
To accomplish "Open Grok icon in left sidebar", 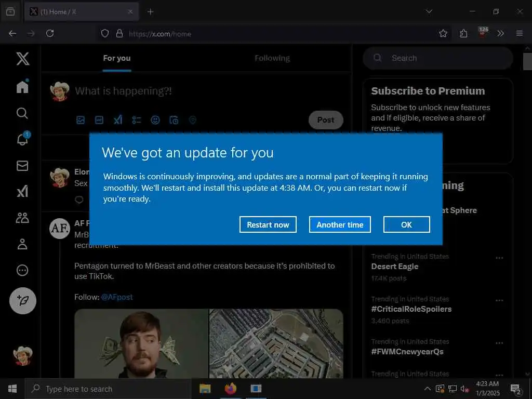I will pos(22,192).
